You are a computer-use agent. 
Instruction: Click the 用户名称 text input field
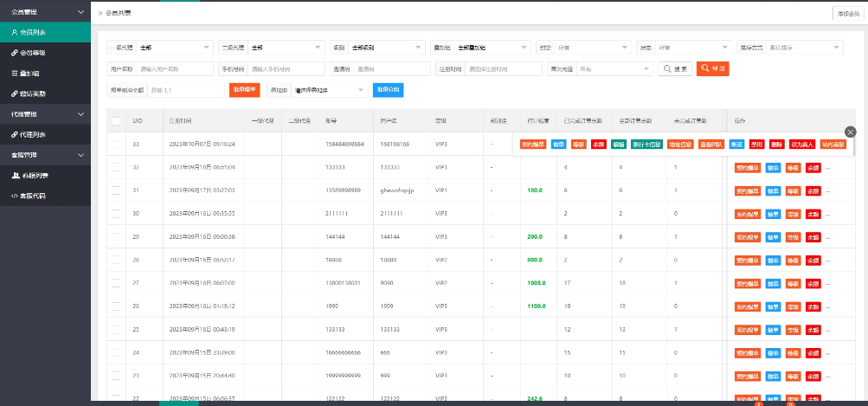[x=175, y=68]
